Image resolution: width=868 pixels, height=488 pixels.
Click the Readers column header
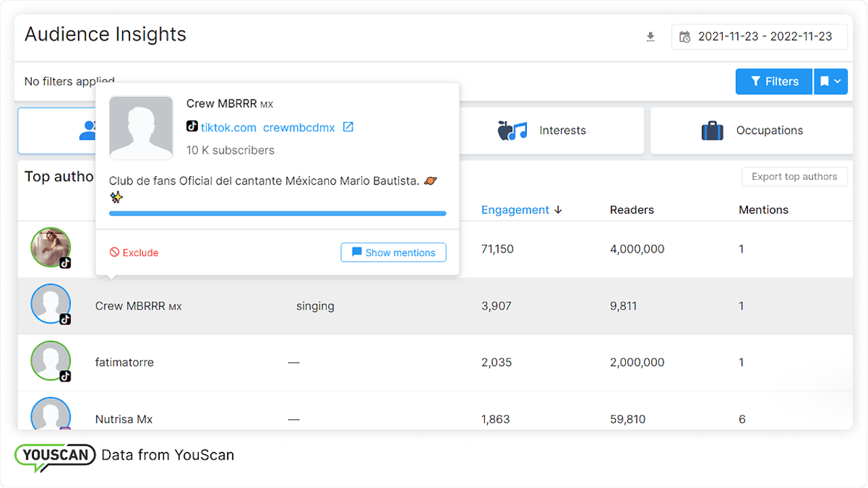coord(631,210)
